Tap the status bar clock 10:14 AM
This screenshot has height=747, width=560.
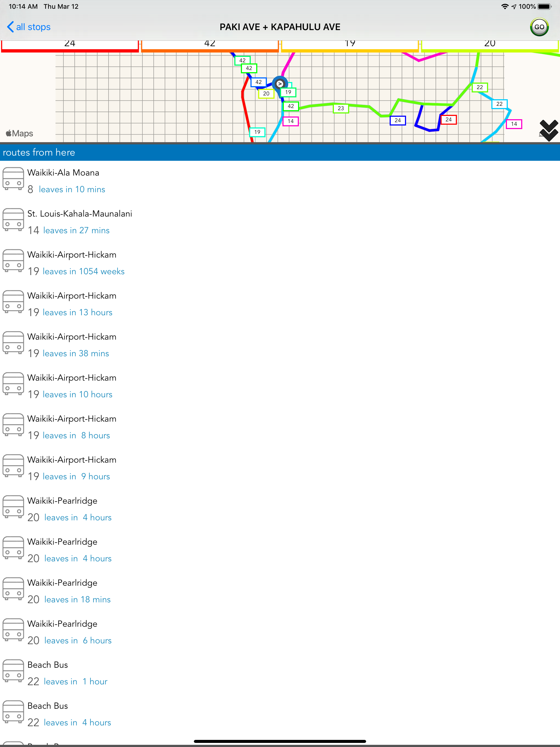[x=23, y=6]
